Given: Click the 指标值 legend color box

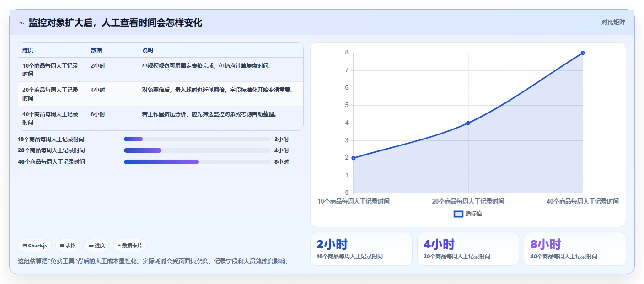Looking at the screenshot, I should pyautogui.click(x=458, y=214).
